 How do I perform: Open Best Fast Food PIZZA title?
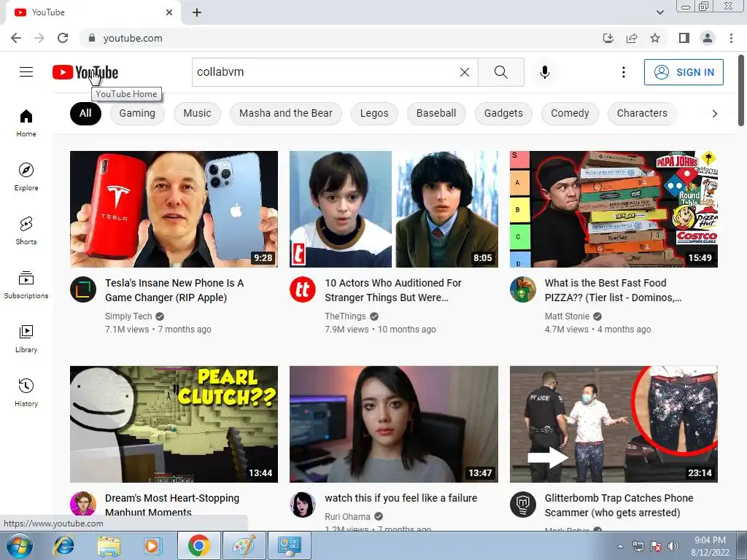[x=613, y=290]
